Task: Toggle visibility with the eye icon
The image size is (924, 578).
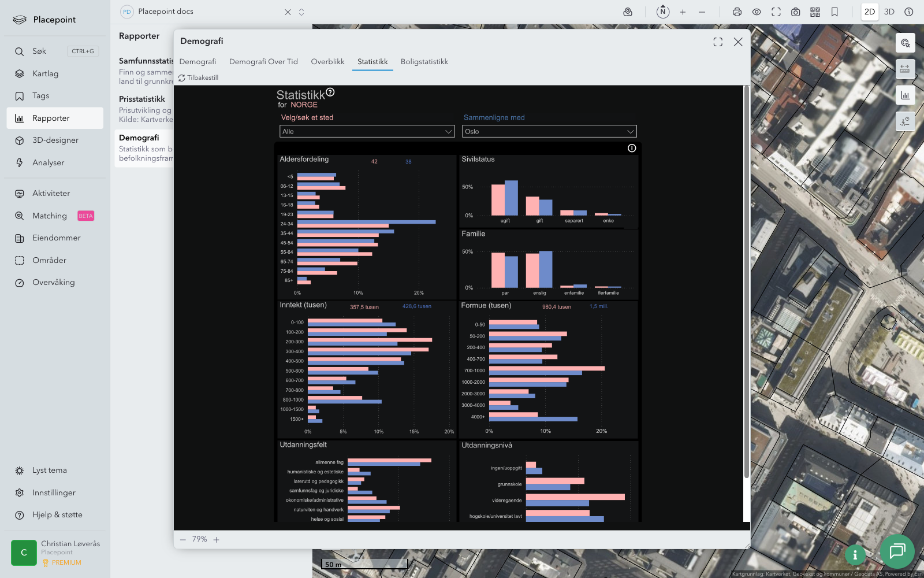Action: point(757,12)
